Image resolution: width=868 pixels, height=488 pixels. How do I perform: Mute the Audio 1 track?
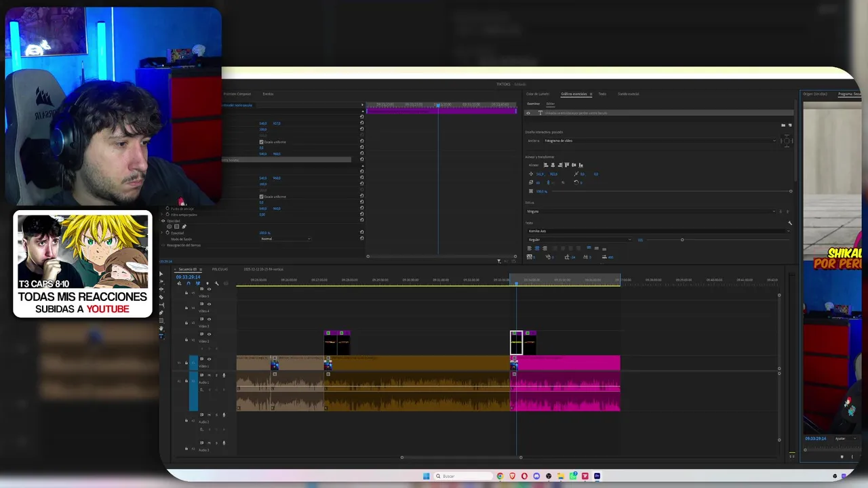click(x=209, y=375)
